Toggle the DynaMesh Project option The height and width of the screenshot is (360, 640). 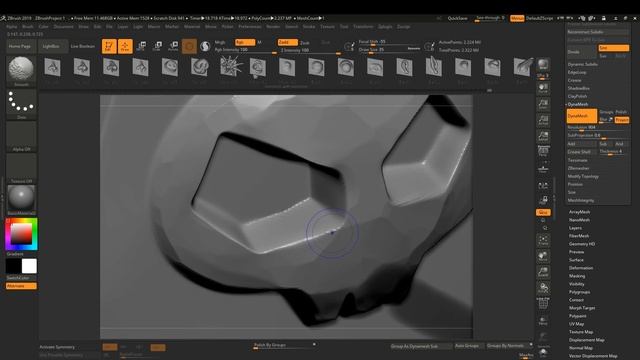click(x=622, y=120)
